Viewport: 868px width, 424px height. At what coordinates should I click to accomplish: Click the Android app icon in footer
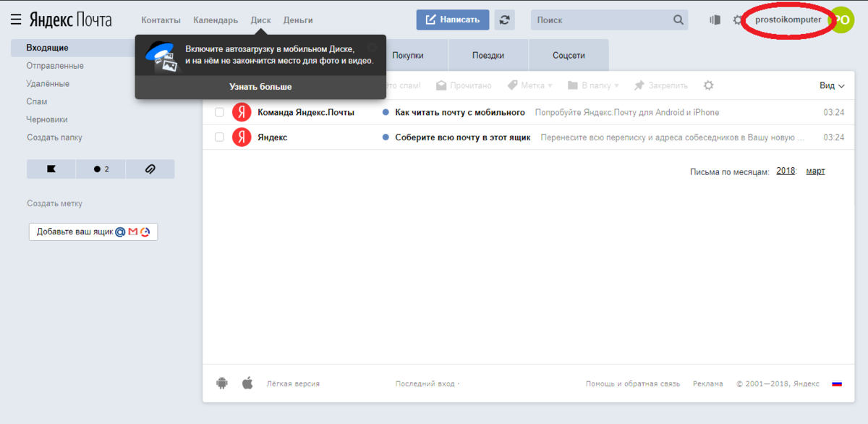(x=222, y=383)
